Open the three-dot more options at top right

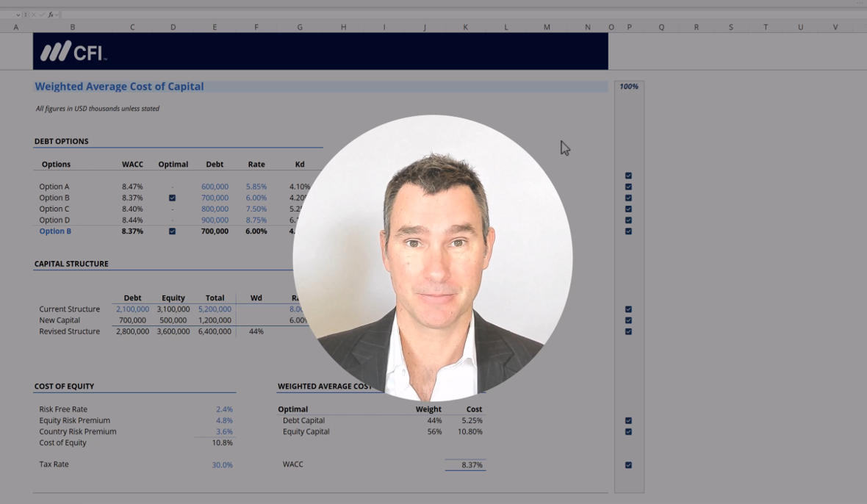(859, 3)
